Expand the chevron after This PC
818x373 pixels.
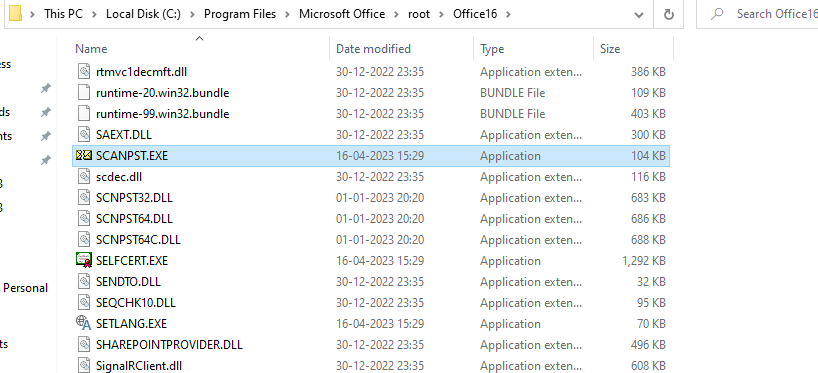pyautogui.click(x=94, y=15)
